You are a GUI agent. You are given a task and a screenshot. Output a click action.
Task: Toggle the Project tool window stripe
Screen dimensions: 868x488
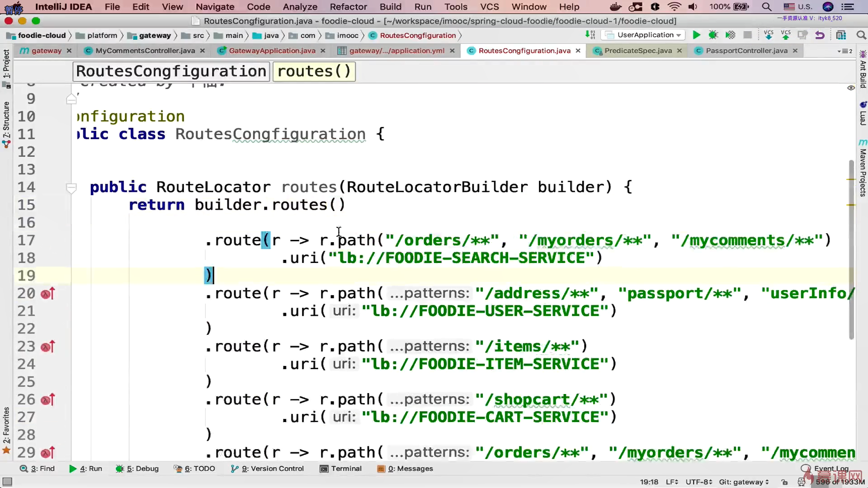(x=6, y=63)
